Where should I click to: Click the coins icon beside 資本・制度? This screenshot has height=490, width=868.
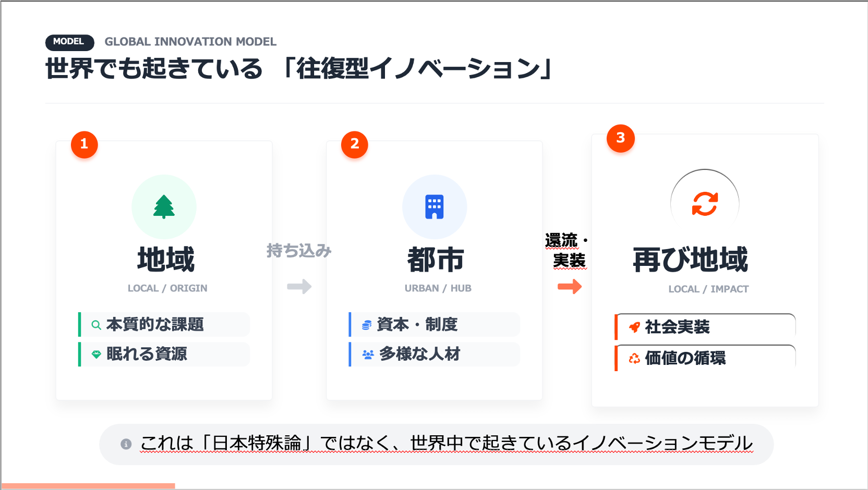[367, 325]
